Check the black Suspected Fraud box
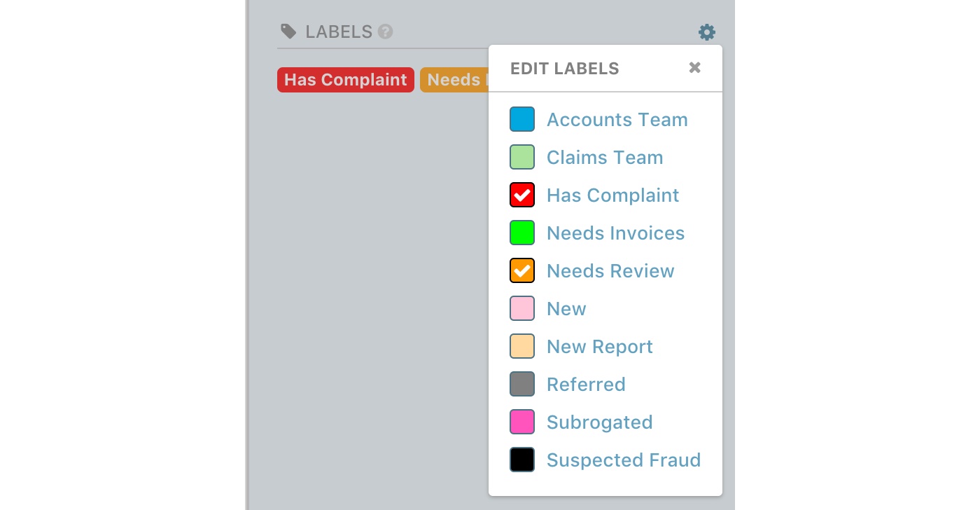 [522, 460]
